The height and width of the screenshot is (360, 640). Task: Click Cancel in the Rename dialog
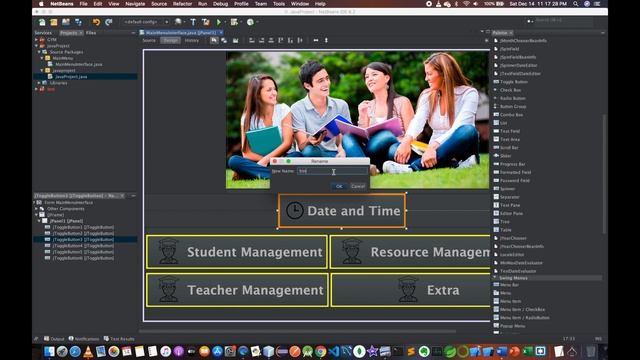click(358, 186)
